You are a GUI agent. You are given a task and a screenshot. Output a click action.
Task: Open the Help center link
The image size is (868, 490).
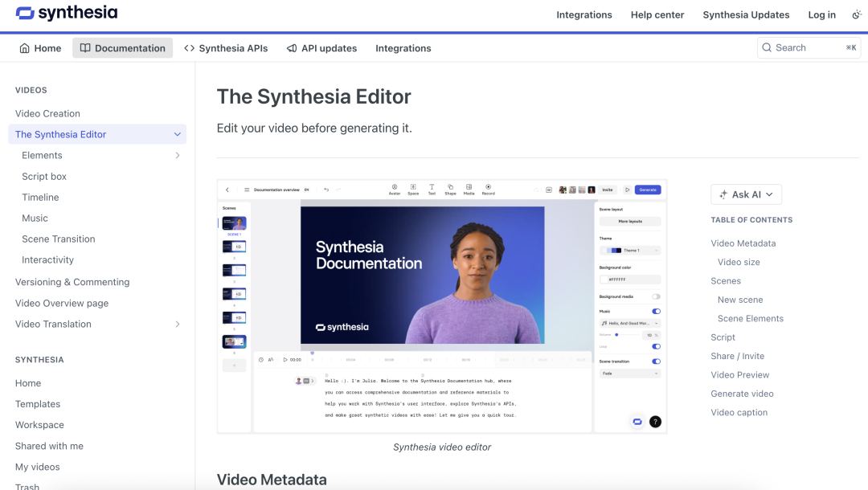click(657, 15)
